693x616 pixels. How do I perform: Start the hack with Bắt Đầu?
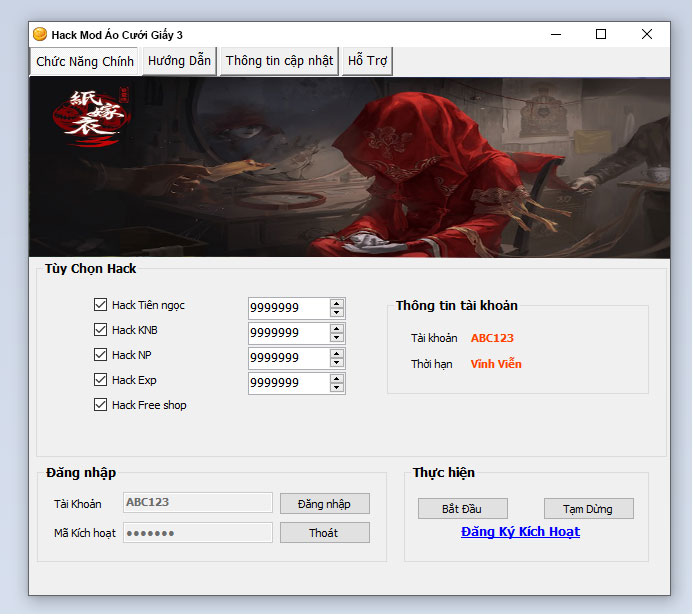[462, 509]
